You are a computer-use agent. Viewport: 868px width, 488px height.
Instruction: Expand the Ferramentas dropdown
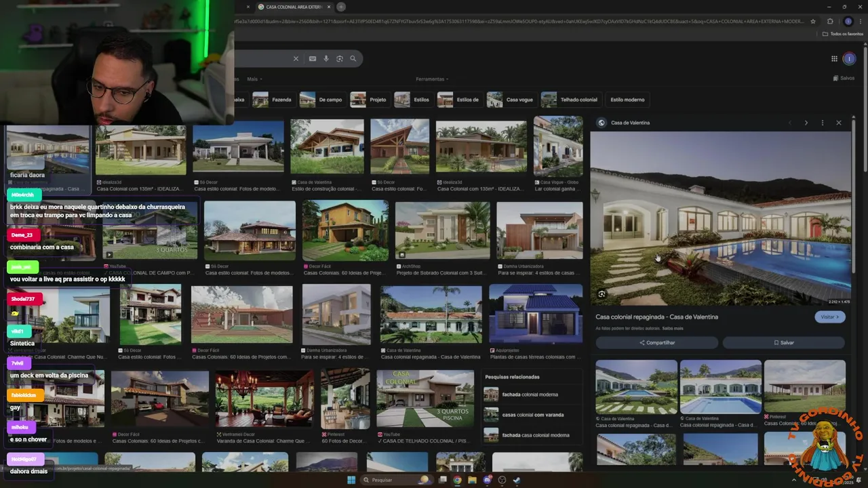coord(432,79)
